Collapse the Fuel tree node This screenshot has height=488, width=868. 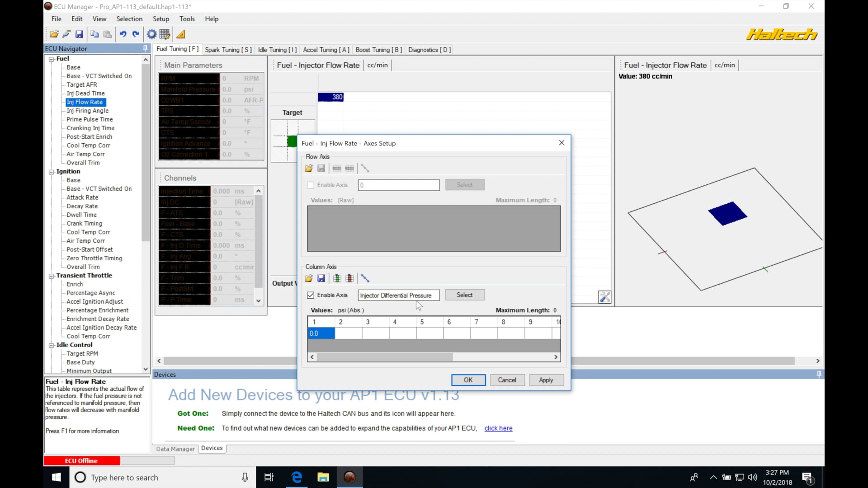click(x=51, y=59)
